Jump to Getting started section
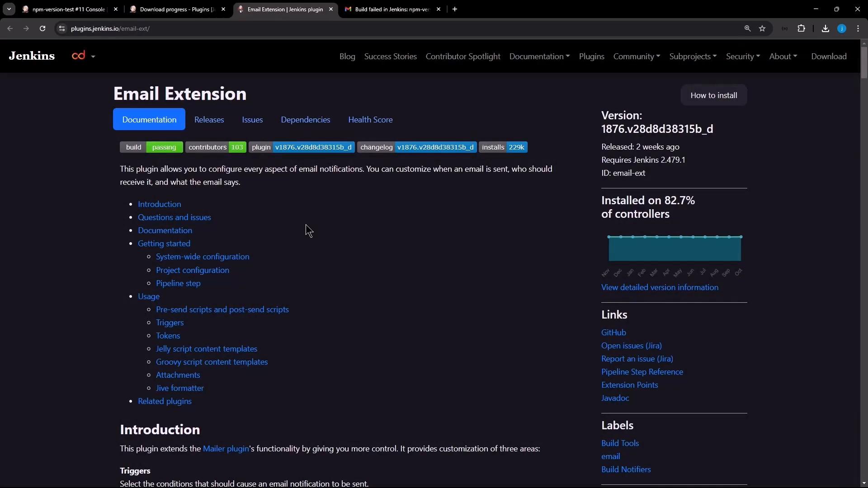The image size is (868, 488). 164,244
